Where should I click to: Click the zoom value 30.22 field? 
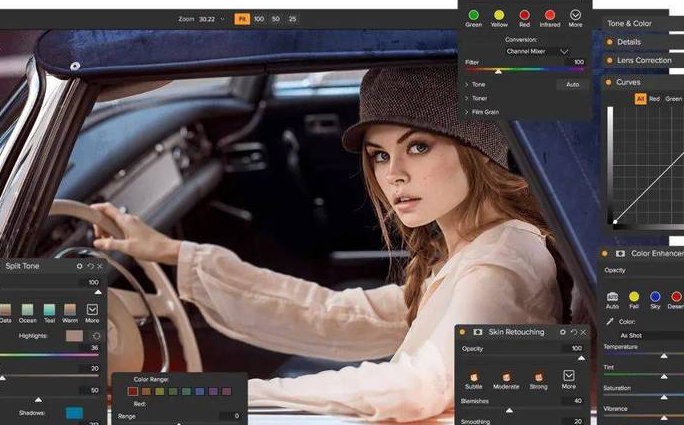[207, 19]
